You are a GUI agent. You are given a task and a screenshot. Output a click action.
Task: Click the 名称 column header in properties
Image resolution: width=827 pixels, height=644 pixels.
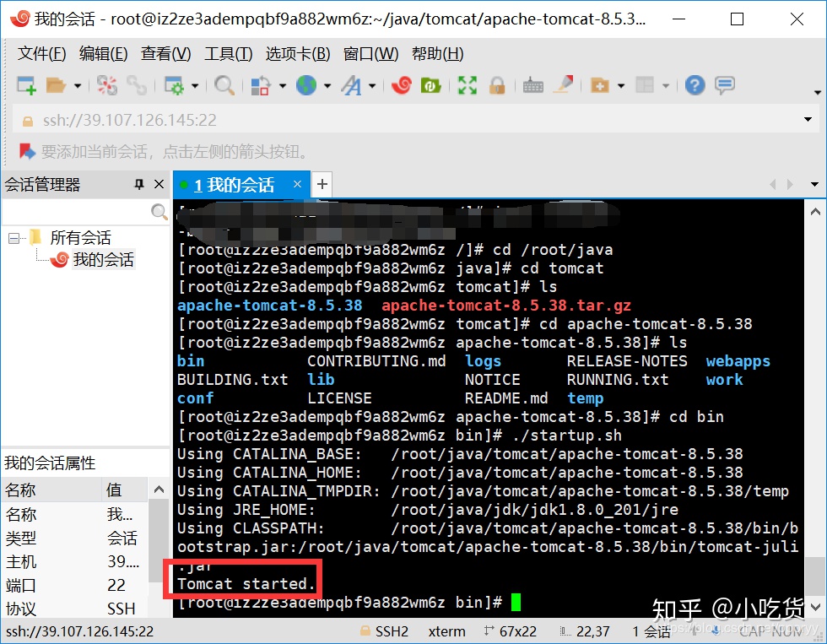[x=51, y=490]
